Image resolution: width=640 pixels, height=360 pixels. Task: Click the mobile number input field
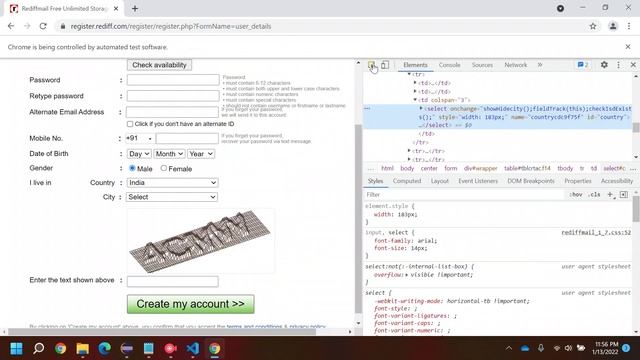(x=187, y=138)
